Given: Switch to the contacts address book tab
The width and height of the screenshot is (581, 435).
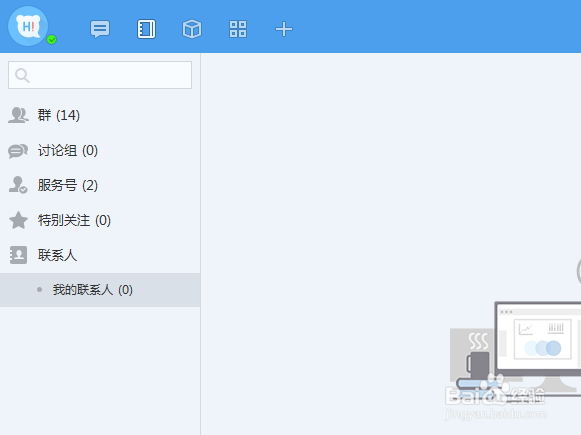Looking at the screenshot, I should (146, 29).
